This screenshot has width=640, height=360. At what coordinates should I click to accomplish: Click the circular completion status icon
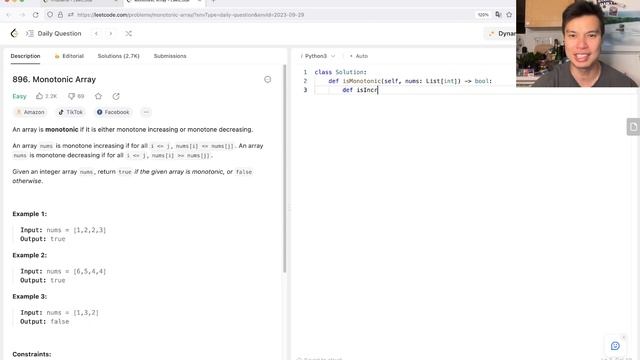click(267, 79)
